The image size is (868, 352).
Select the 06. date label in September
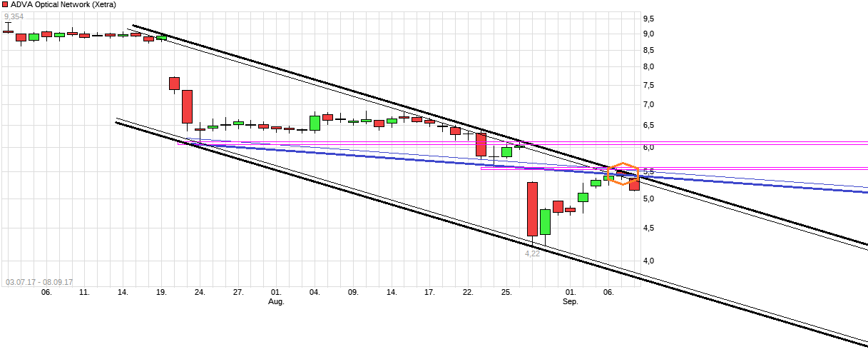(x=608, y=292)
